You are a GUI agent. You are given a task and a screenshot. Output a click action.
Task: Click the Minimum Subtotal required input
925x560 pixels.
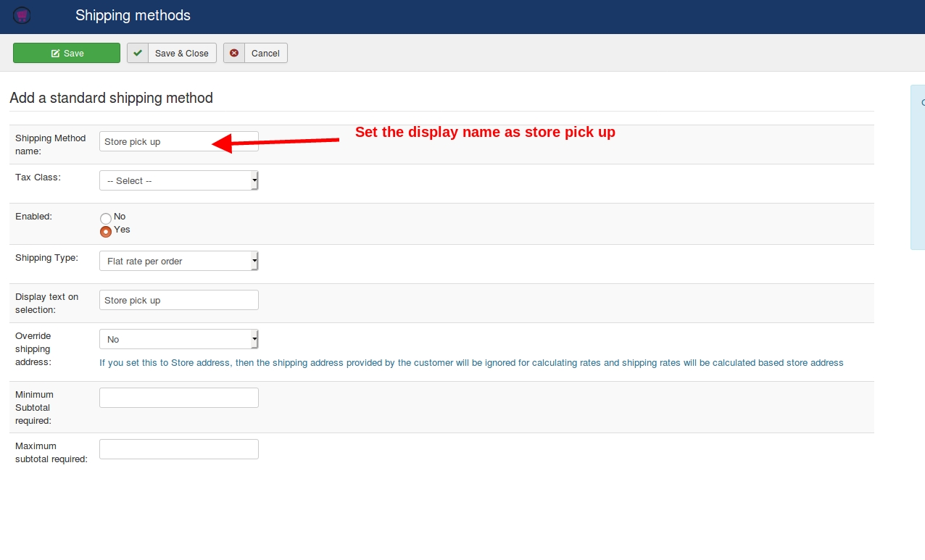(178, 398)
